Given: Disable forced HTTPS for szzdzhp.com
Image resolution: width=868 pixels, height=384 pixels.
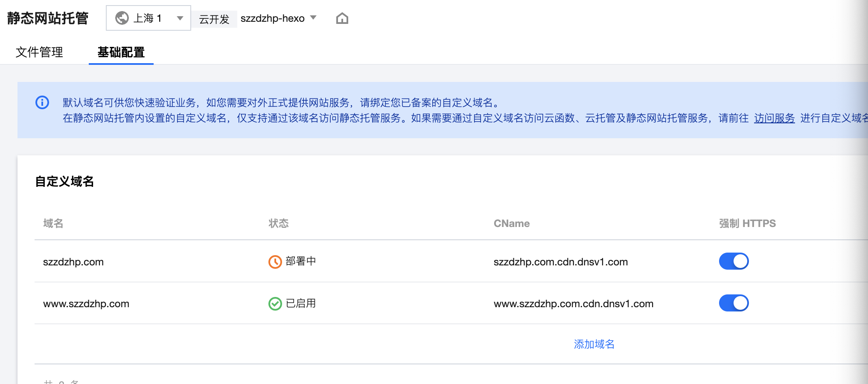Looking at the screenshot, I should (x=734, y=261).
